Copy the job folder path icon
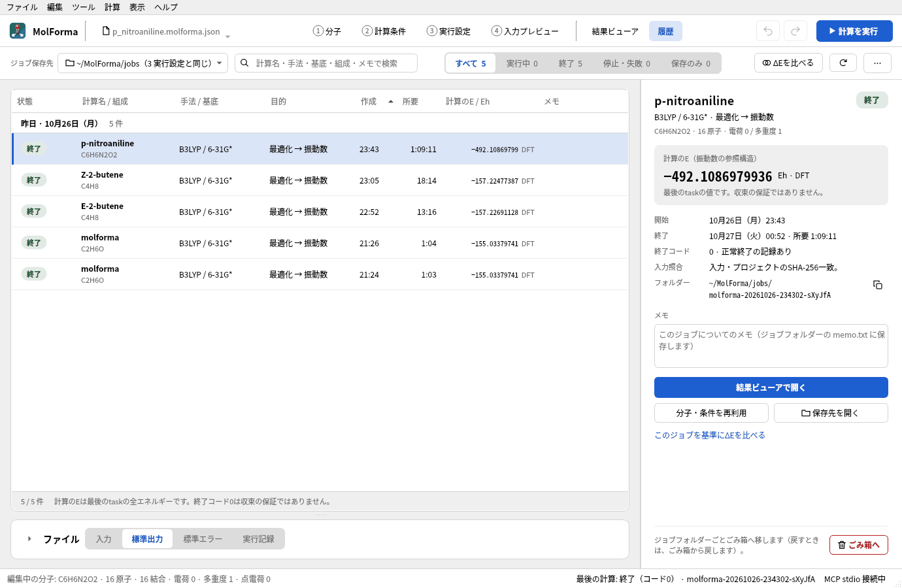The height and width of the screenshot is (588, 902). 878,285
